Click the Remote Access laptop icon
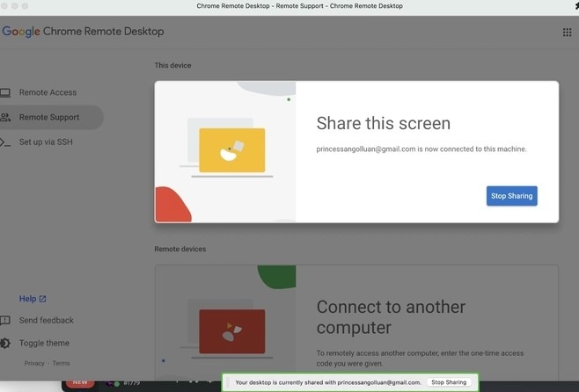 [x=5, y=92]
